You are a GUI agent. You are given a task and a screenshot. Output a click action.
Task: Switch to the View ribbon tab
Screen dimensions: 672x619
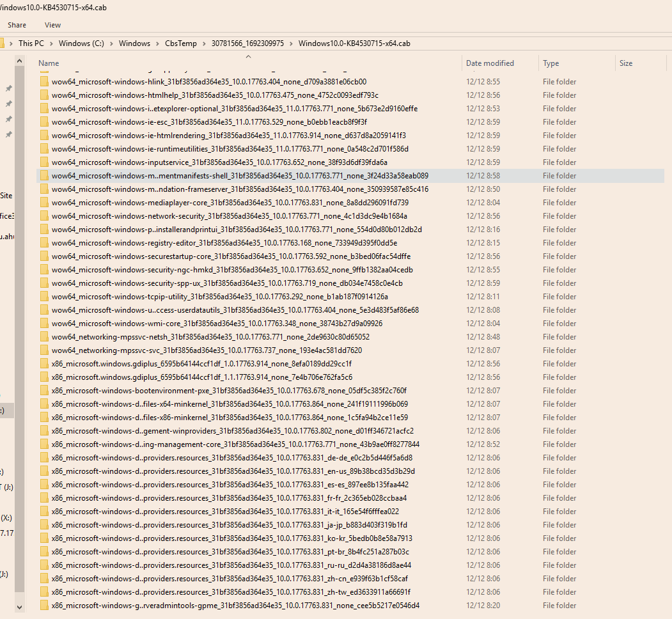[x=52, y=25]
